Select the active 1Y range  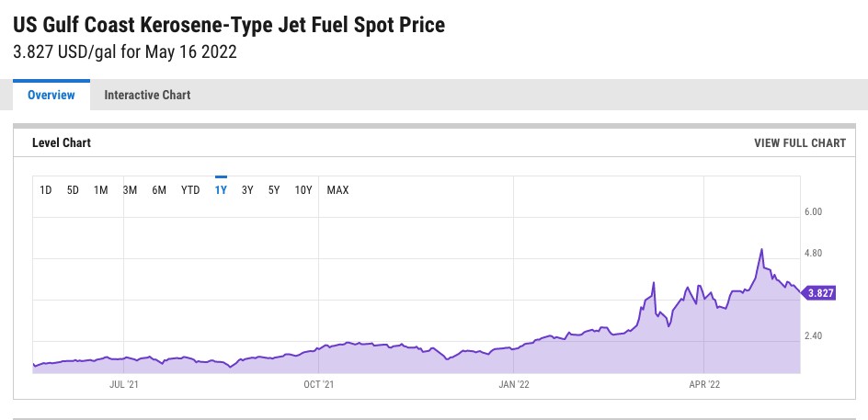(x=221, y=190)
